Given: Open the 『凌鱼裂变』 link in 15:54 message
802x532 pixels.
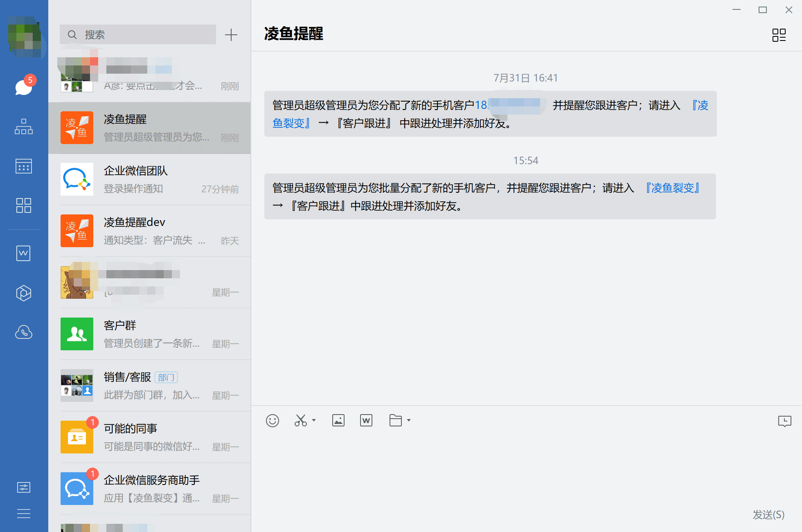Looking at the screenshot, I should pos(672,188).
